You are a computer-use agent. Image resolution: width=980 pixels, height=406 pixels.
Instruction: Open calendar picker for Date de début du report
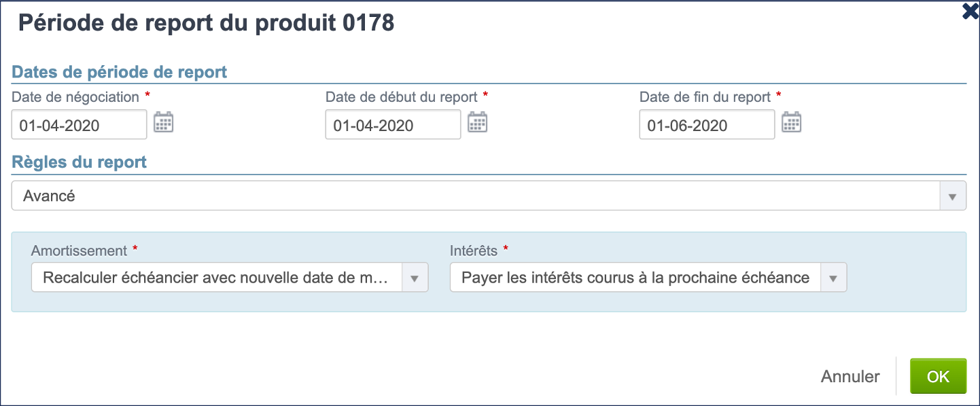point(478,123)
